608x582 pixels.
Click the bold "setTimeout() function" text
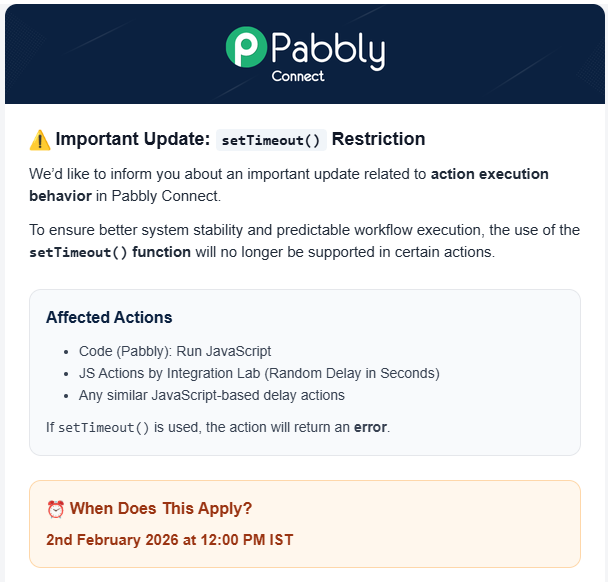tap(110, 252)
